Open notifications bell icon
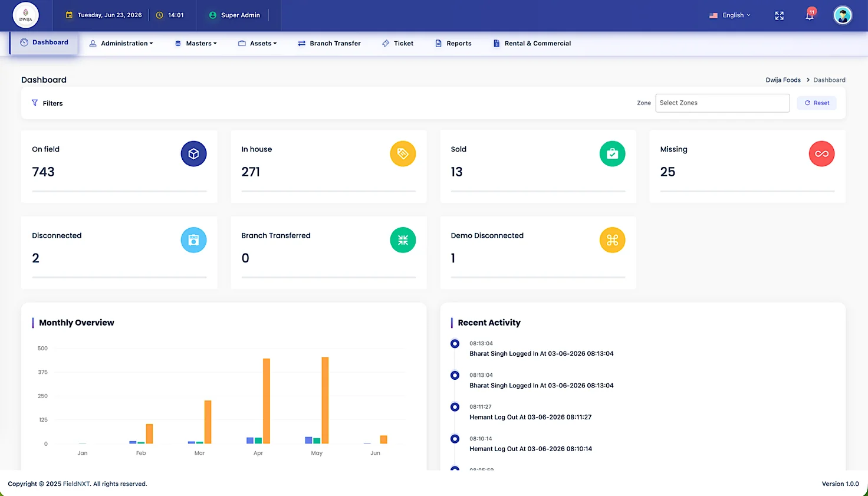This screenshot has width=868, height=496. point(810,15)
